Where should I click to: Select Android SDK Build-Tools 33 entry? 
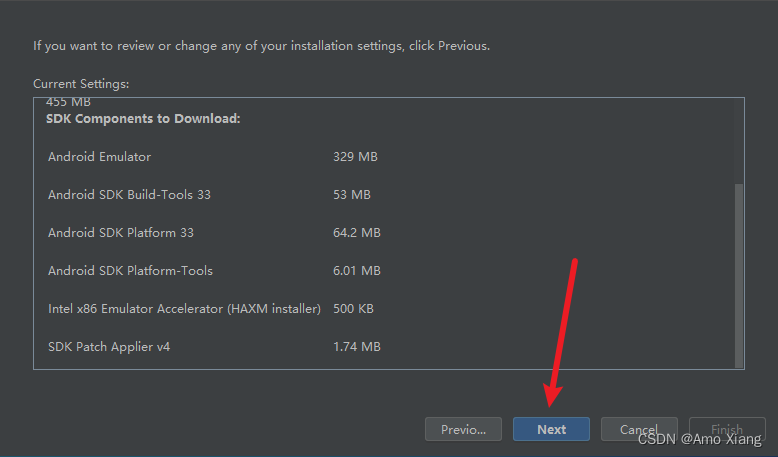click(129, 195)
